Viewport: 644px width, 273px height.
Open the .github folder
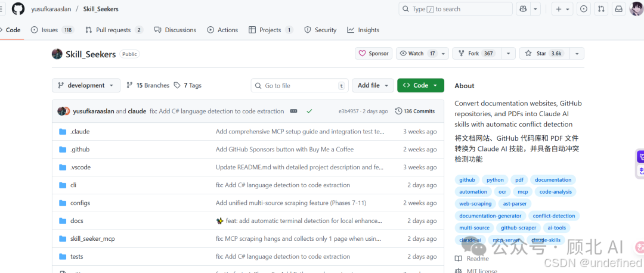coord(80,150)
